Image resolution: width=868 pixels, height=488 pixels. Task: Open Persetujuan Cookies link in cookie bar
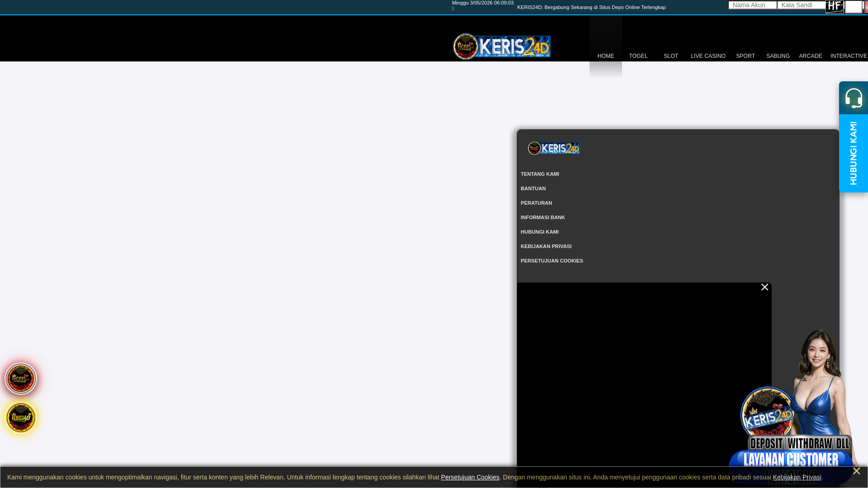click(470, 477)
